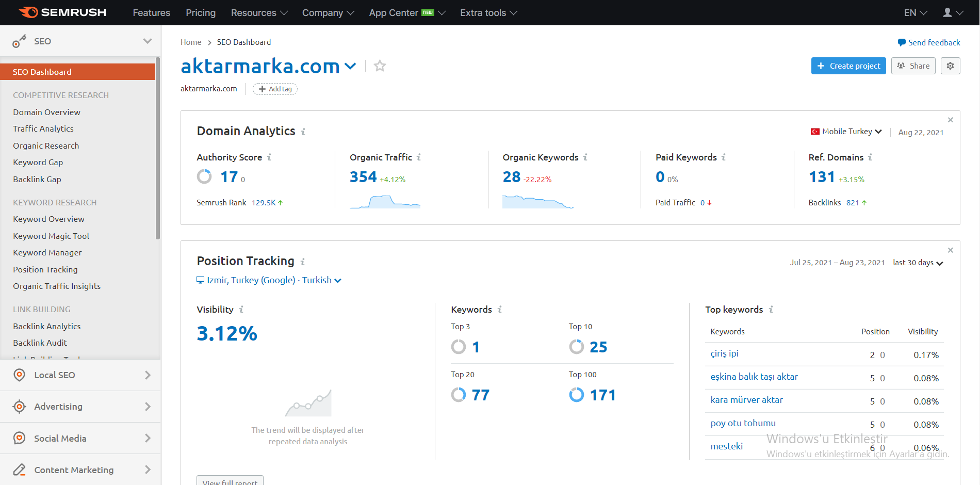Click the Advertising target icon
The height and width of the screenshot is (485, 980).
[19, 407]
